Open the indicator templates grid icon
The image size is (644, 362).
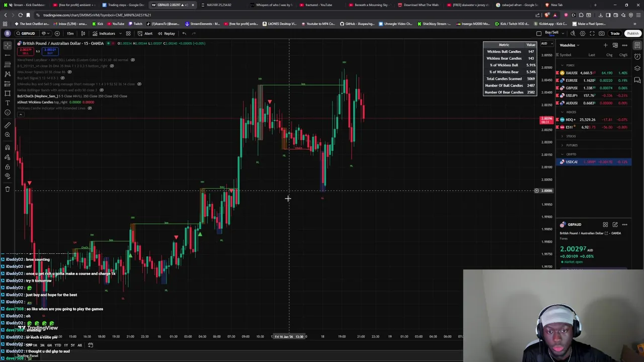pos(128,34)
